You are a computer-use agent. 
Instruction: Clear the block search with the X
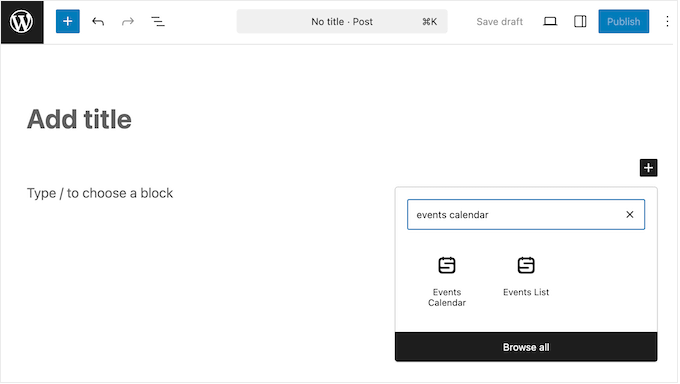coord(630,214)
